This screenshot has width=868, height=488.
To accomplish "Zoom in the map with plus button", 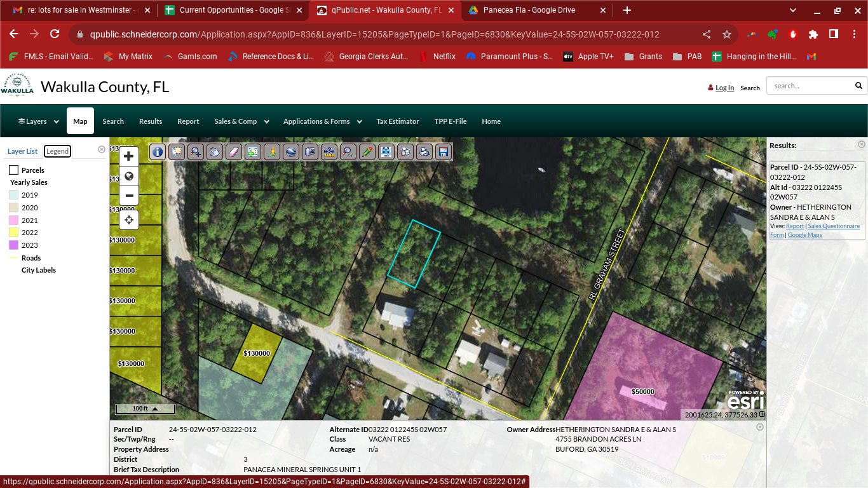I will tap(129, 156).
